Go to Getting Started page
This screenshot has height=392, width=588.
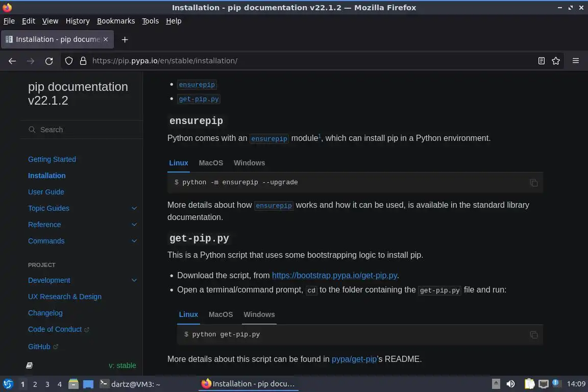[x=52, y=159]
